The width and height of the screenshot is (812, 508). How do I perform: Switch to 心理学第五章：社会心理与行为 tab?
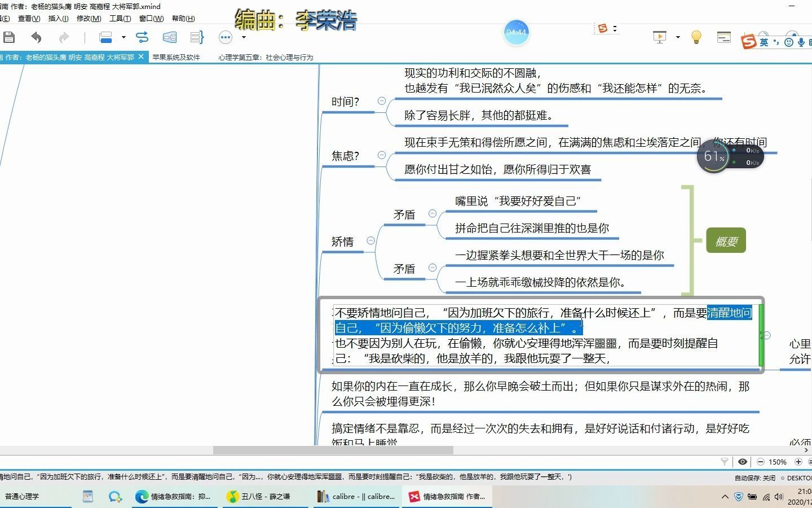[266, 57]
